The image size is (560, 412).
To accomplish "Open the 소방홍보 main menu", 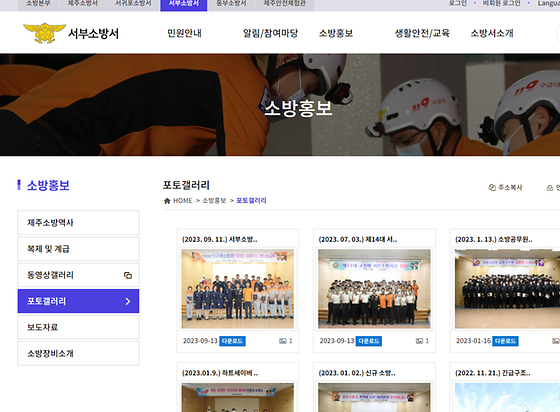I will tap(336, 33).
